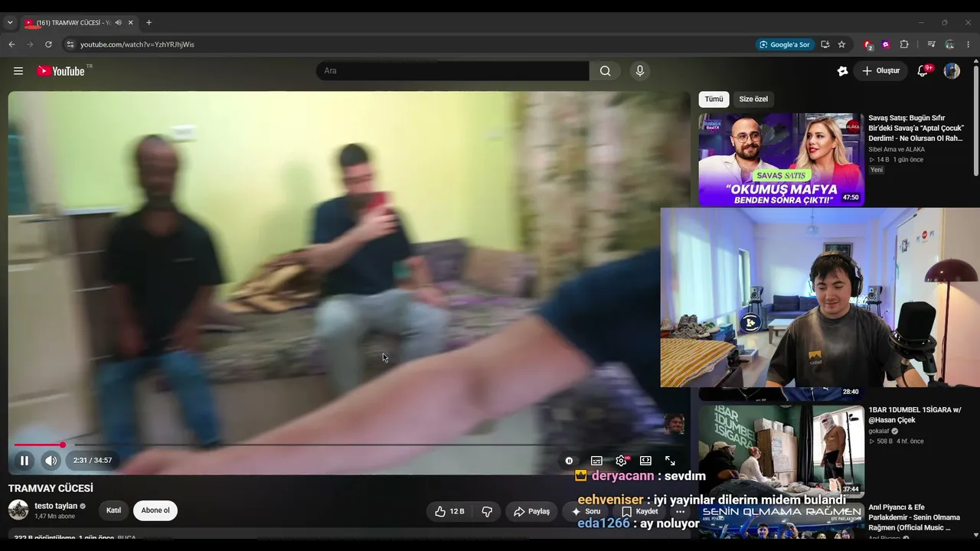Open the Chrome extensions puzzle icon
980x551 pixels.
(x=904, y=44)
